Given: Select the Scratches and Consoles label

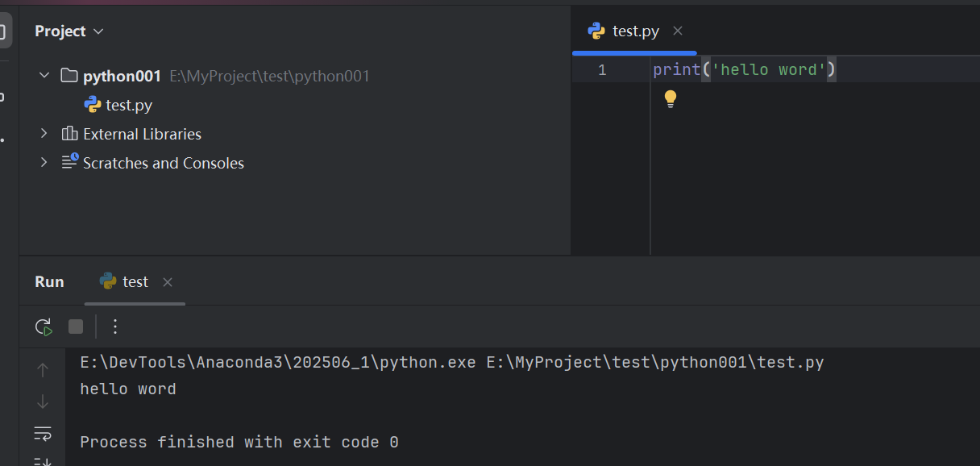Looking at the screenshot, I should click(x=164, y=163).
